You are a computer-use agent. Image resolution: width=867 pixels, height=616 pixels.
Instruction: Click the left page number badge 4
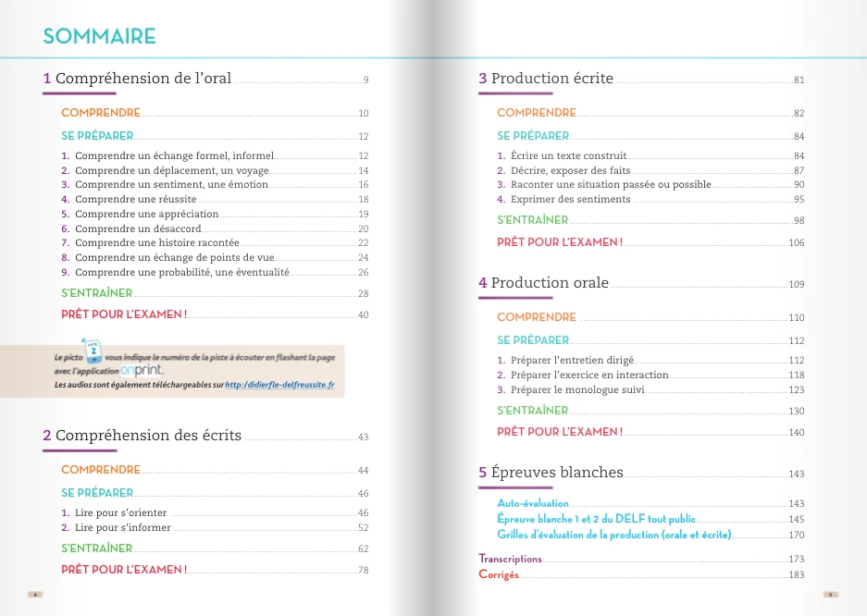click(x=35, y=594)
